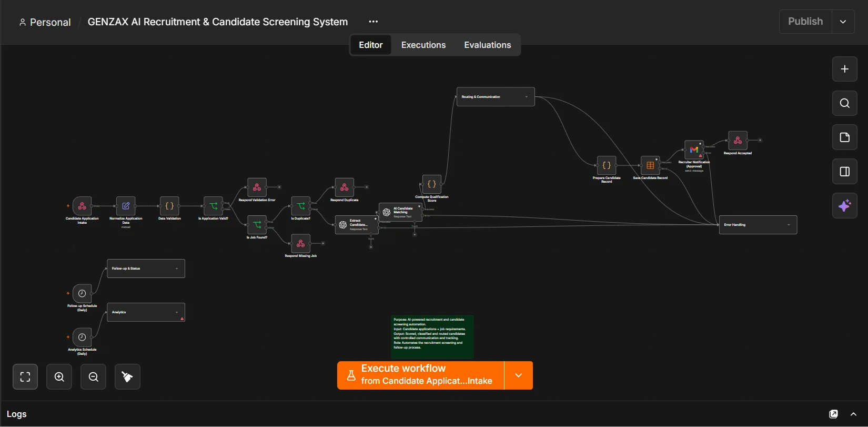Add a sticky note to canvas
The height and width of the screenshot is (427, 868).
click(x=844, y=137)
